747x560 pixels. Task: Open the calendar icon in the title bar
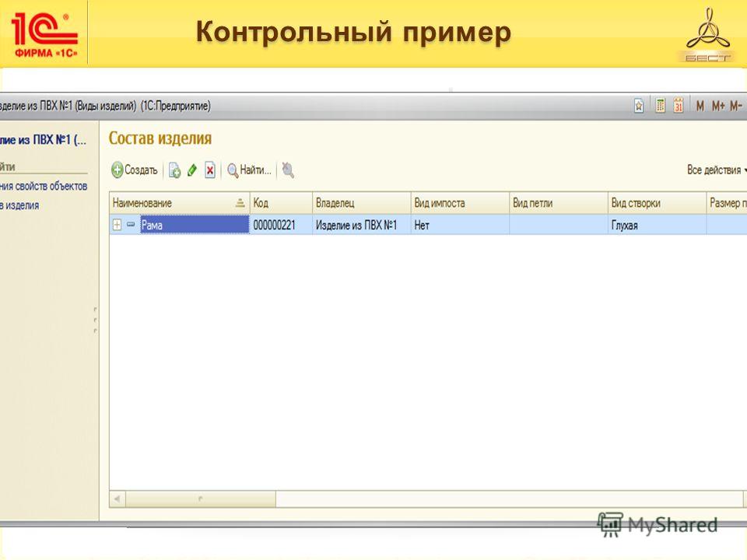pyautogui.click(x=679, y=105)
